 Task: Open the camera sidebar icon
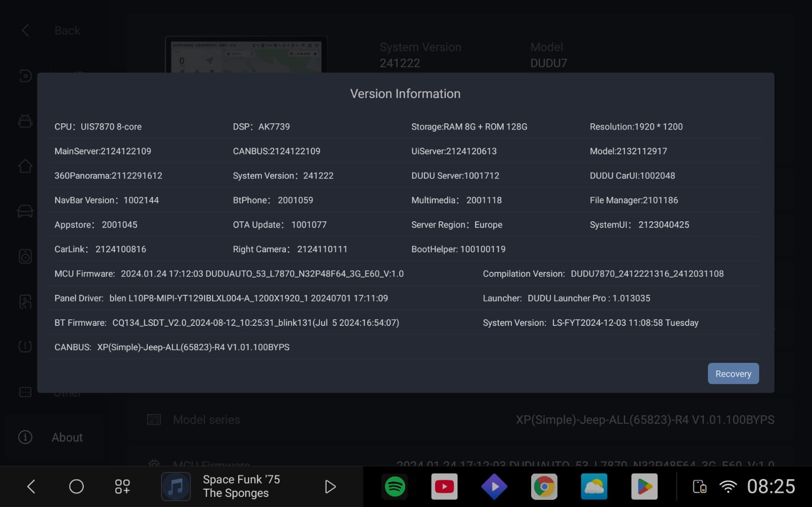click(25, 256)
